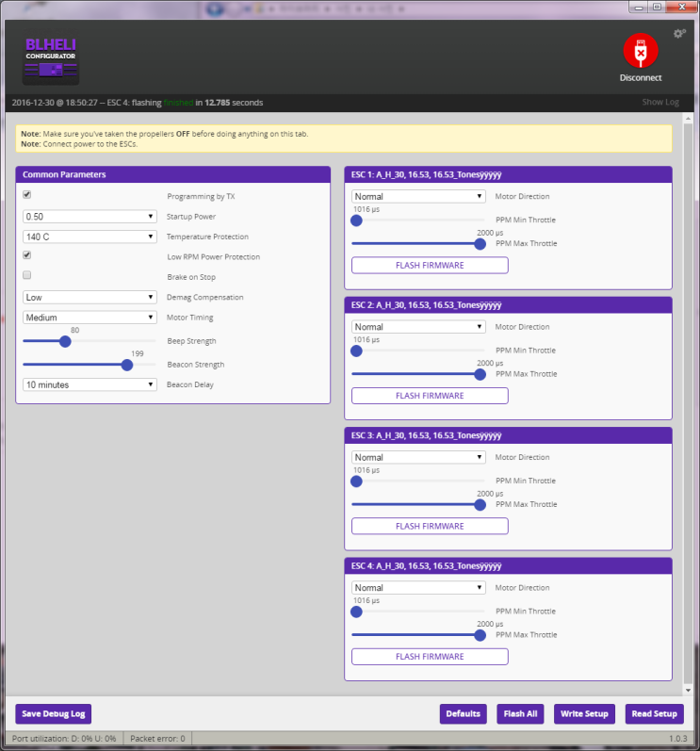The height and width of the screenshot is (751, 700).
Task: Open the Startup Power dropdown
Action: click(x=90, y=217)
